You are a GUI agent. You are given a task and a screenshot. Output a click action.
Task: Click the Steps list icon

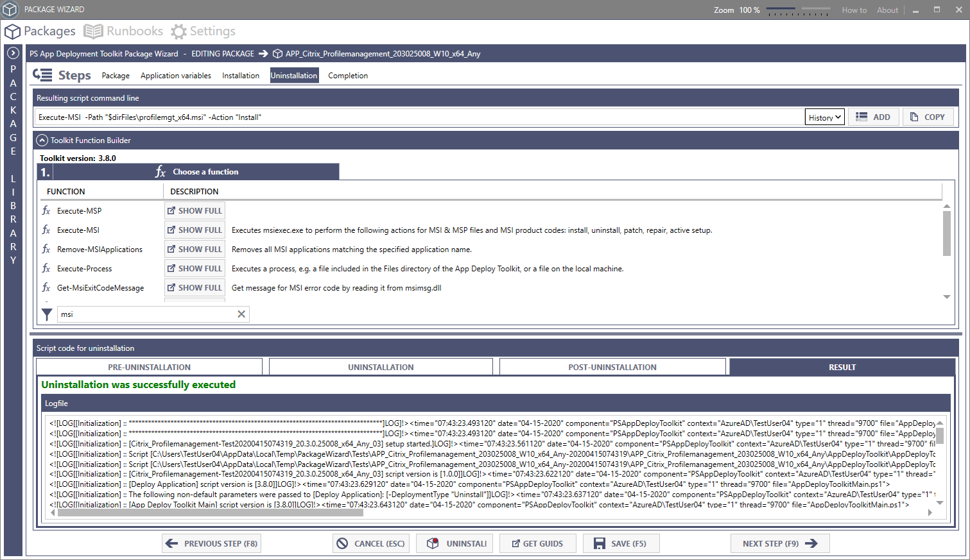click(x=42, y=75)
